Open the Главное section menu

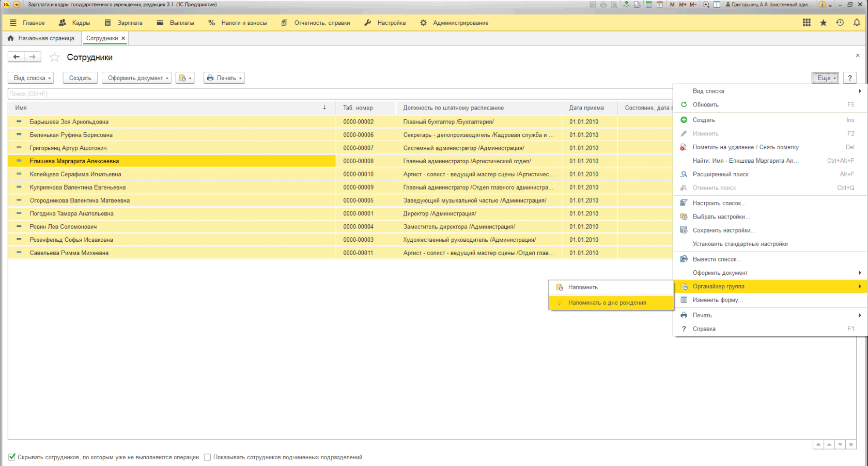(x=28, y=23)
